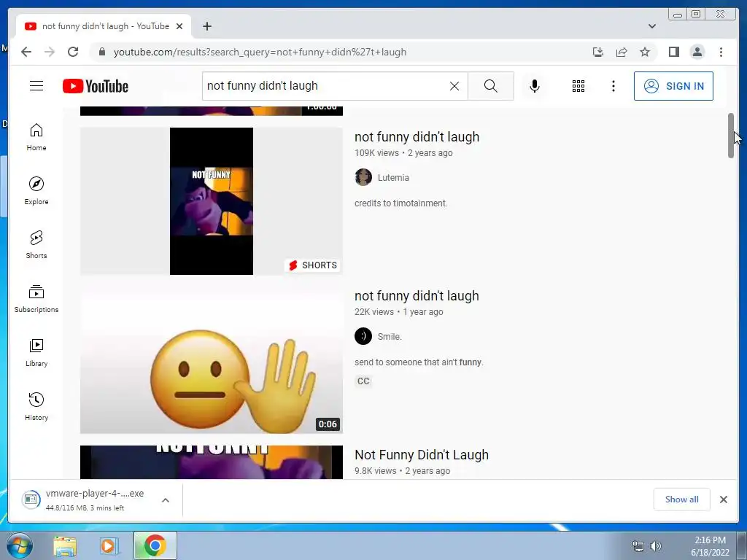Click the SIGN IN button
This screenshot has height=560, width=747.
(673, 86)
